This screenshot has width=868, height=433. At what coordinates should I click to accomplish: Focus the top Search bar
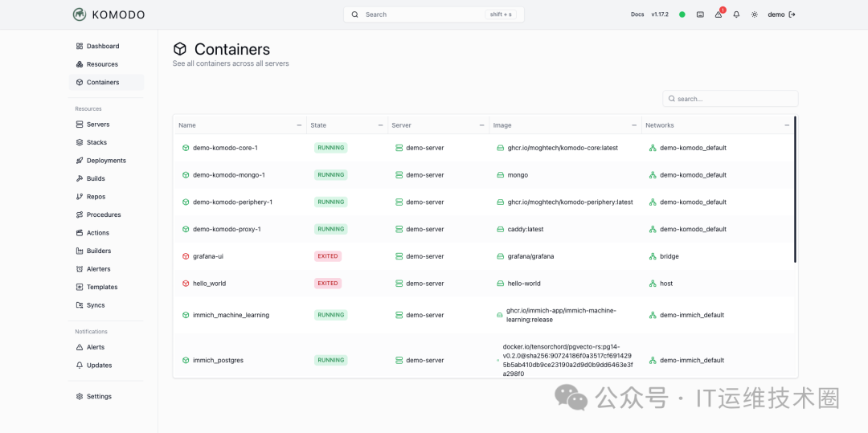[433, 14]
